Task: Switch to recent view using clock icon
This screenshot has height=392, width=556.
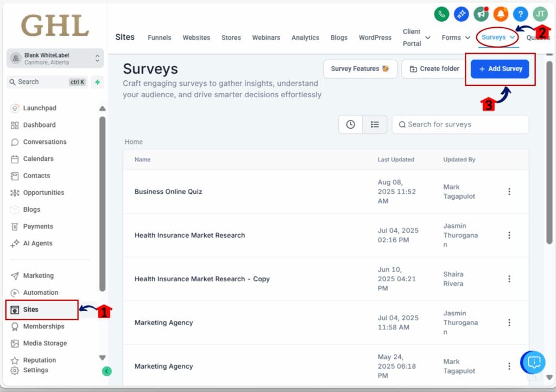Action: tap(350, 124)
